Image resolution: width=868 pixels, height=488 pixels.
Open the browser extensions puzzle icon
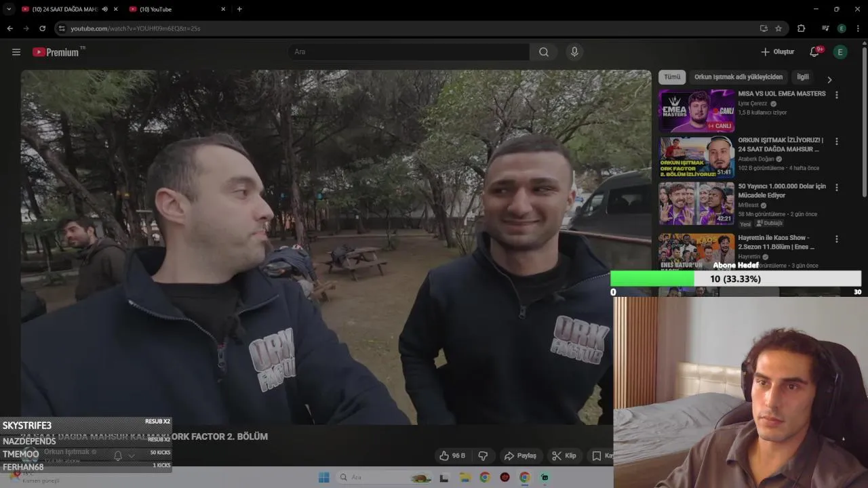[x=801, y=28]
